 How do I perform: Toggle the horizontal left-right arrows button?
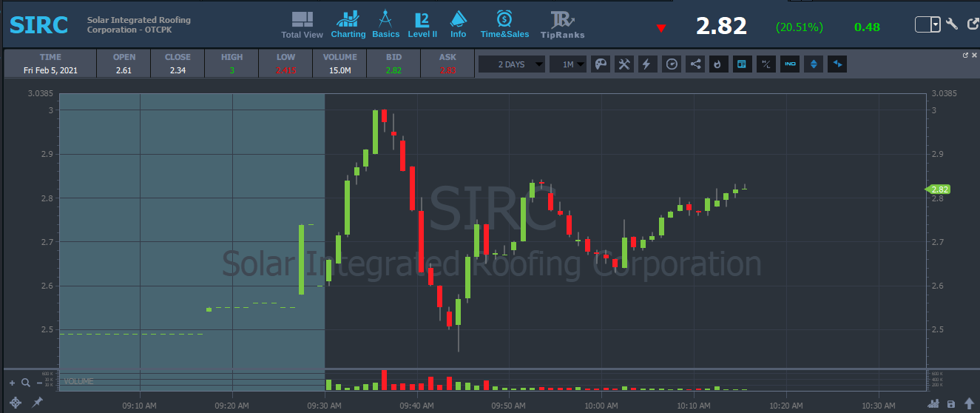[837, 64]
